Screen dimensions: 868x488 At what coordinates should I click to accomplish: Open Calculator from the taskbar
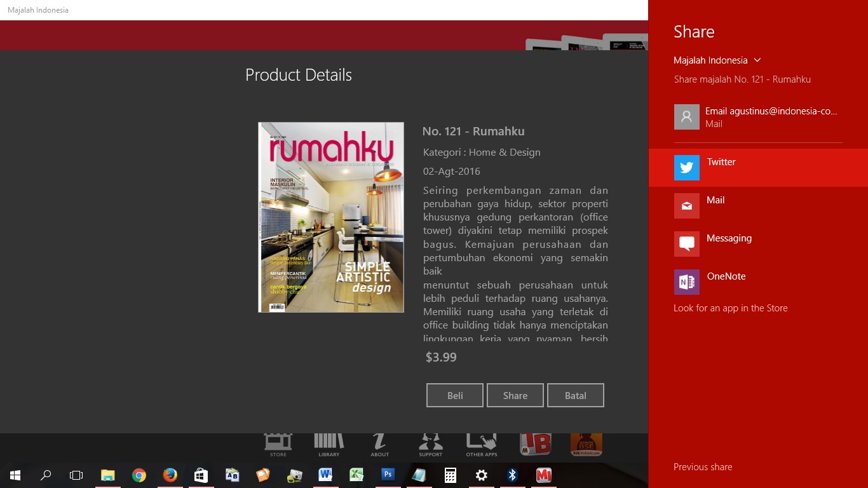pos(450,475)
